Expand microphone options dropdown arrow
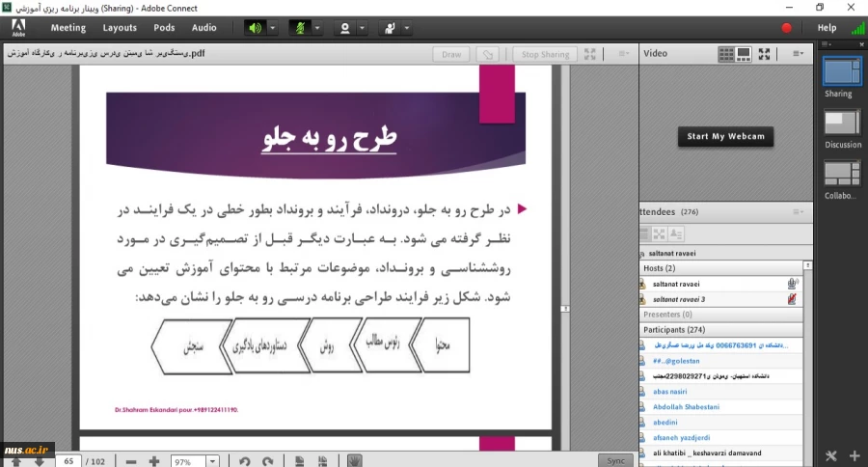Image resolution: width=868 pixels, height=467 pixels. click(x=317, y=28)
